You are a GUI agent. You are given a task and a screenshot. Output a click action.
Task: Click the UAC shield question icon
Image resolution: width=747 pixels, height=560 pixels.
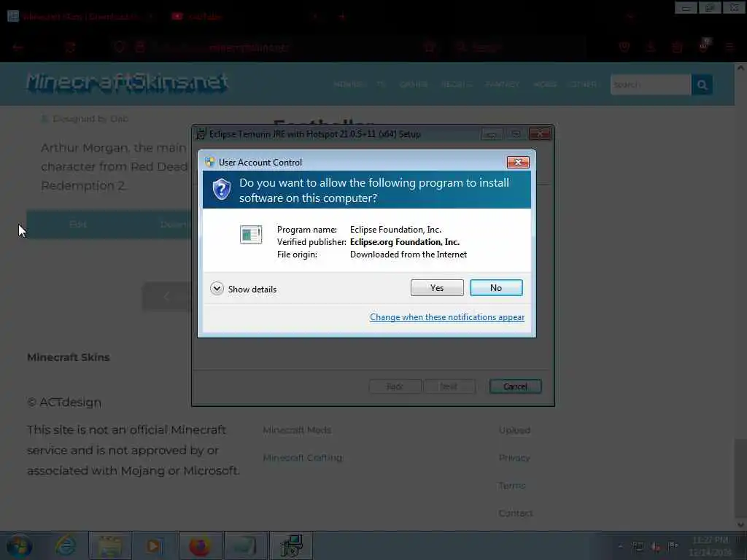pyautogui.click(x=222, y=190)
